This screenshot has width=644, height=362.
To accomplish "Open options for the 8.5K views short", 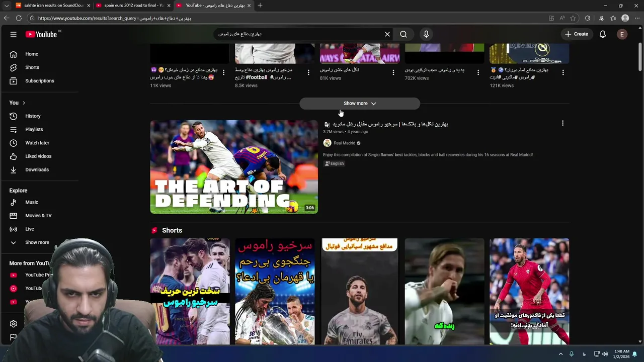I will pyautogui.click(x=308, y=72).
